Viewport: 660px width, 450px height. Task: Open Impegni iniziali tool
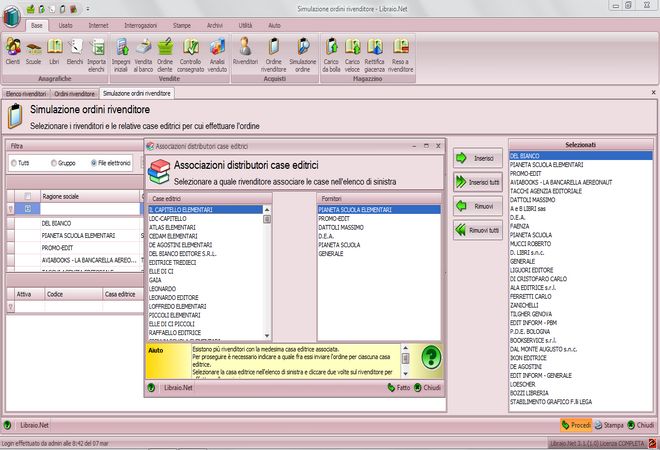click(x=121, y=55)
